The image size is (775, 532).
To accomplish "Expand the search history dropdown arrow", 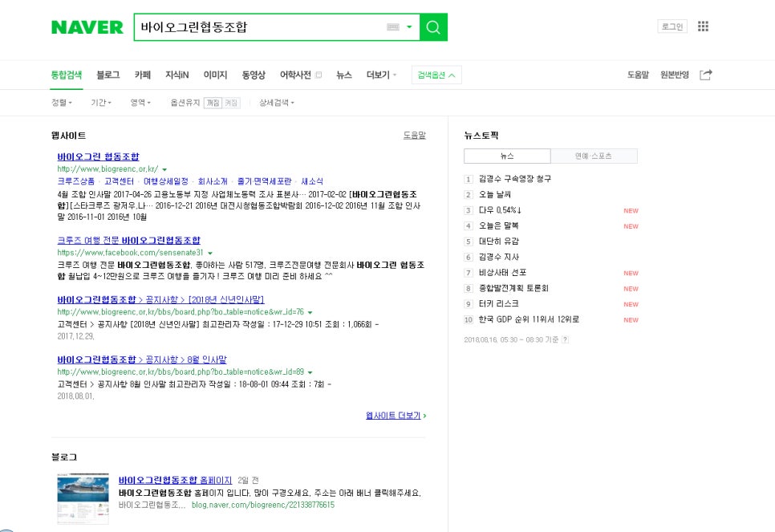I will coord(409,27).
